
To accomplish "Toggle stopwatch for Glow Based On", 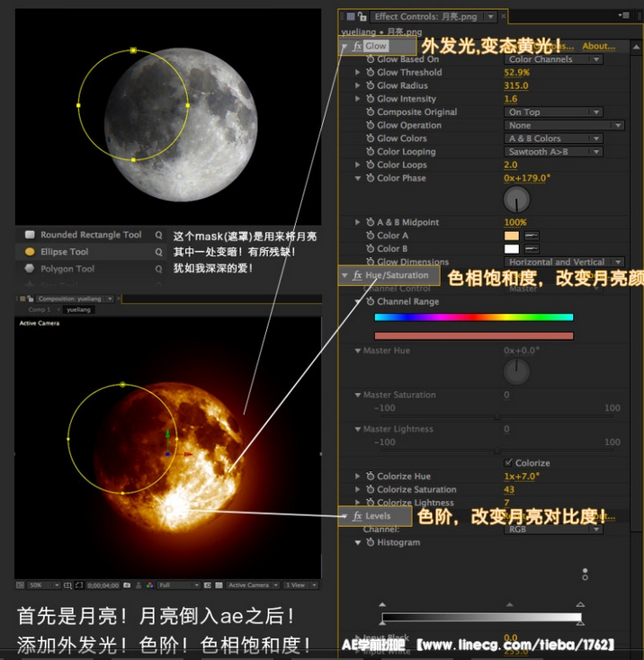I will click(371, 59).
